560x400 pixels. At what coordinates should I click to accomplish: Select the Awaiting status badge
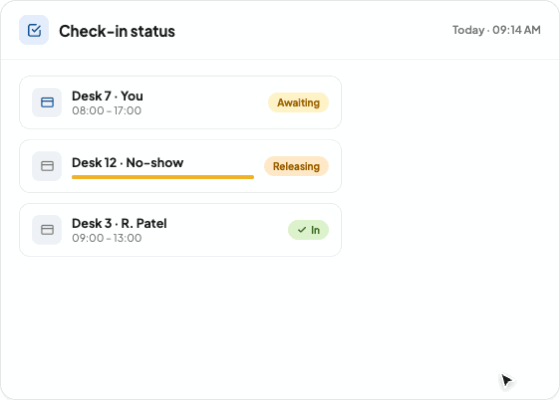[x=298, y=102]
